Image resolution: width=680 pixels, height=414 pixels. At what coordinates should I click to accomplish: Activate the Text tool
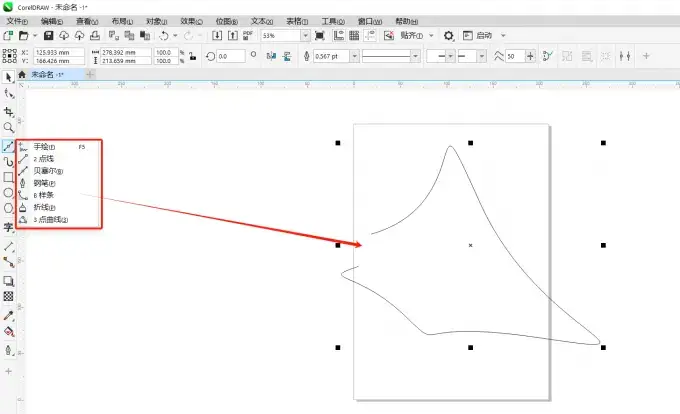tap(8, 227)
